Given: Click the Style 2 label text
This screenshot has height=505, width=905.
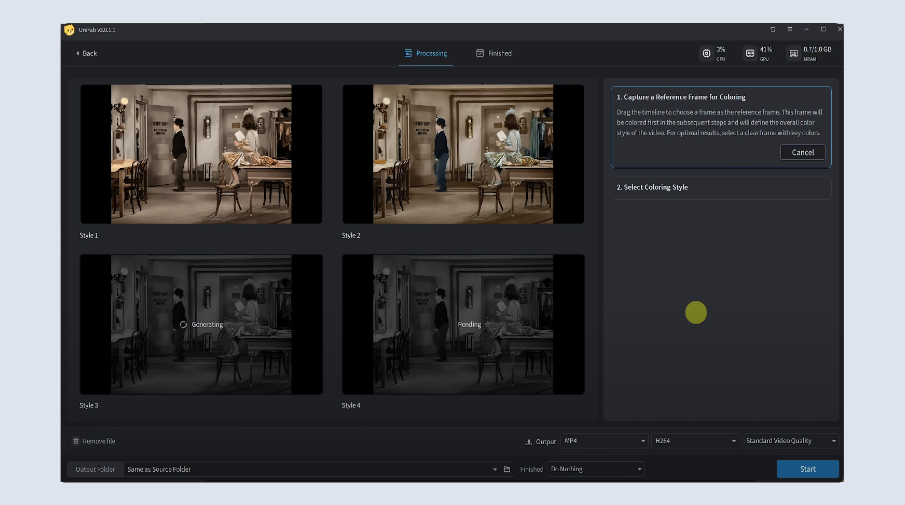Looking at the screenshot, I should tap(351, 235).
